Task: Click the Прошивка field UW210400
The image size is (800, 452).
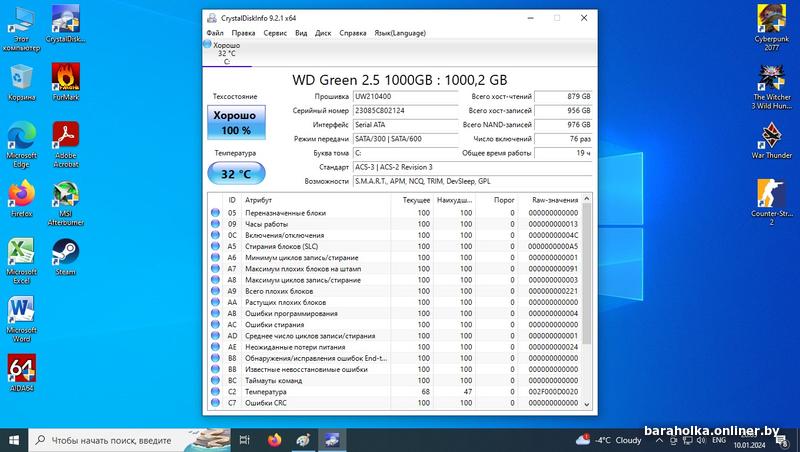Action: 406,96
